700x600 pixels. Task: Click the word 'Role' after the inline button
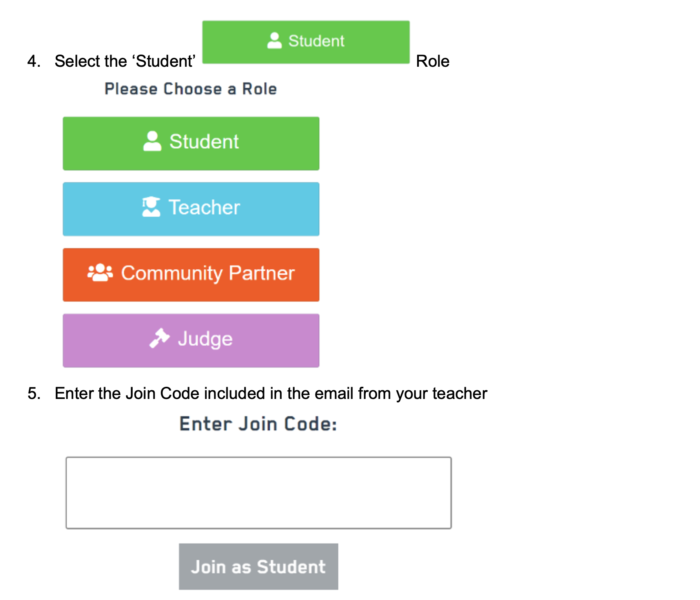point(432,61)
